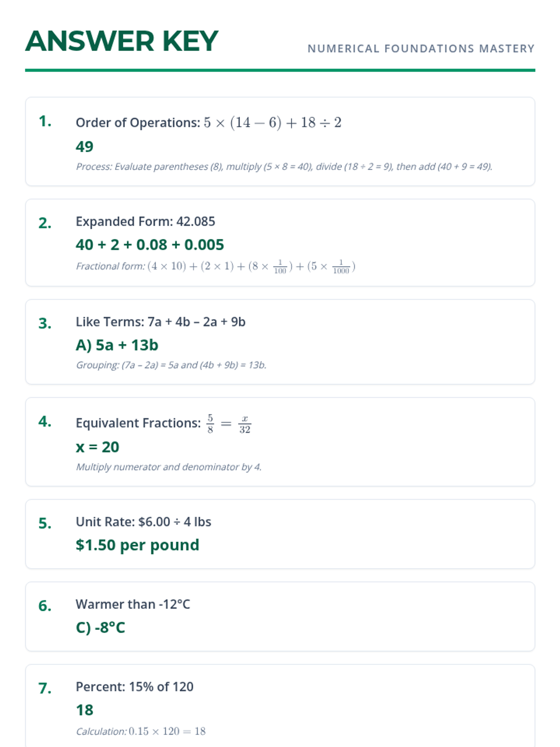560x747 pixels.
Task: Click the Percent: 15% of 120 question
Action: click(134, 687)
